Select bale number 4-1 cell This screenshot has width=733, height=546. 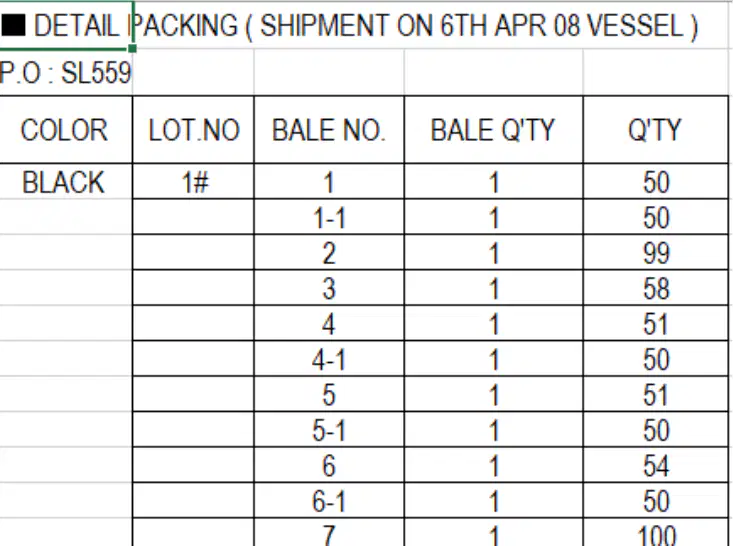329,359
